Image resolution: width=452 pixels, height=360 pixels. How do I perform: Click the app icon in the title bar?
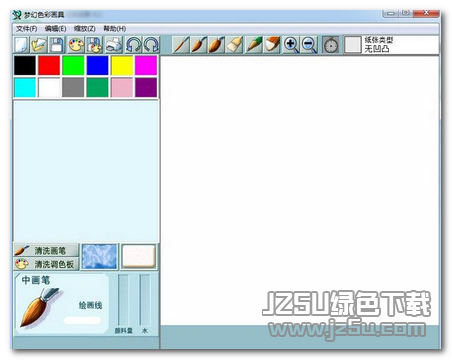pos(17,15)
